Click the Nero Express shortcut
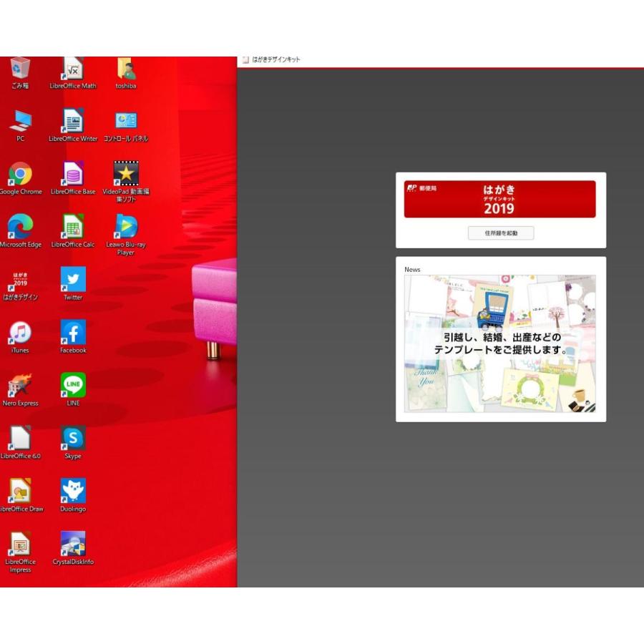 tap(20, 386)
